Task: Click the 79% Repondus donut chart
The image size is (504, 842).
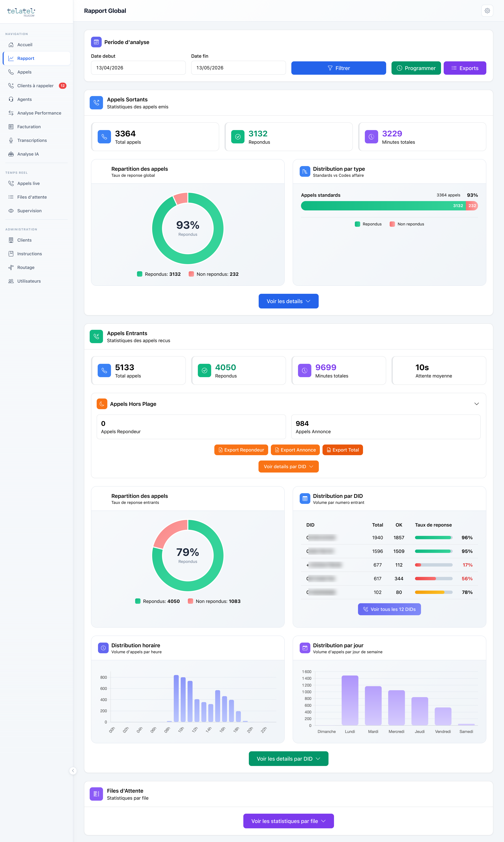Action: coord(188,555)
